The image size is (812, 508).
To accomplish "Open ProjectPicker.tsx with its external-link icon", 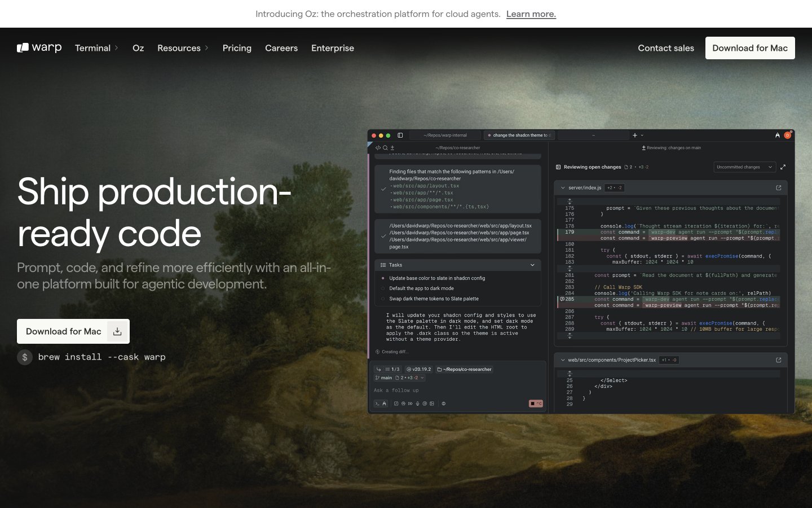I will pyautogui.click(x=779, y=360).
